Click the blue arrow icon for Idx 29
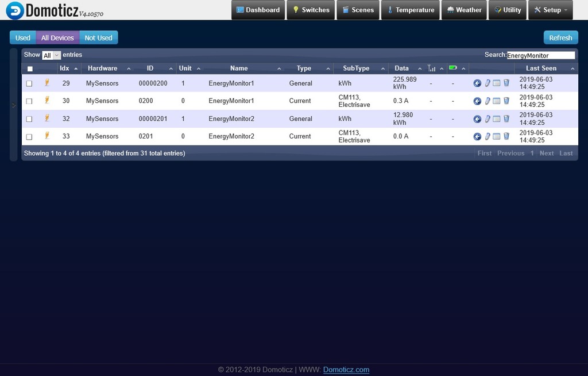This screenshot has width=588, height=376. (477, 83)
